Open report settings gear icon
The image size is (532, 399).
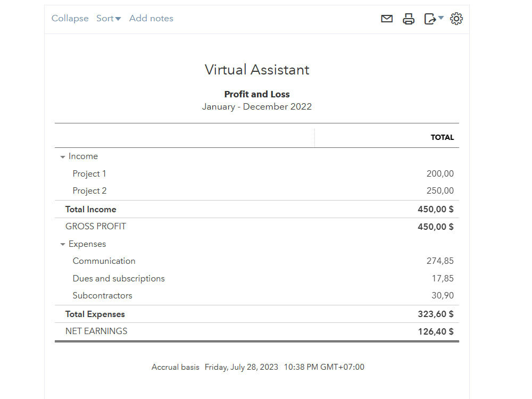pos(456,19)
